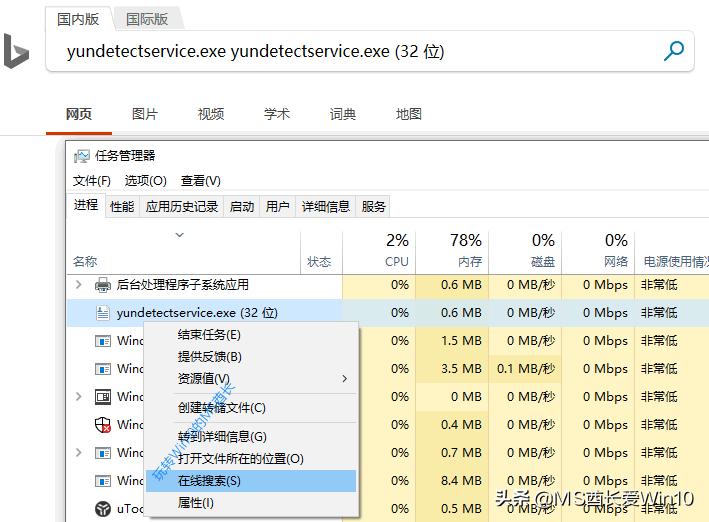
Task: Choose 打开文件所在的位置(O) in context menu
Action: click(x=251, y=459)
